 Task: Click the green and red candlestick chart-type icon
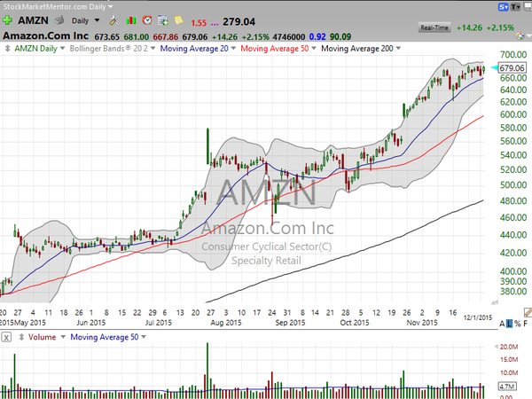click(x=131, y=20)
